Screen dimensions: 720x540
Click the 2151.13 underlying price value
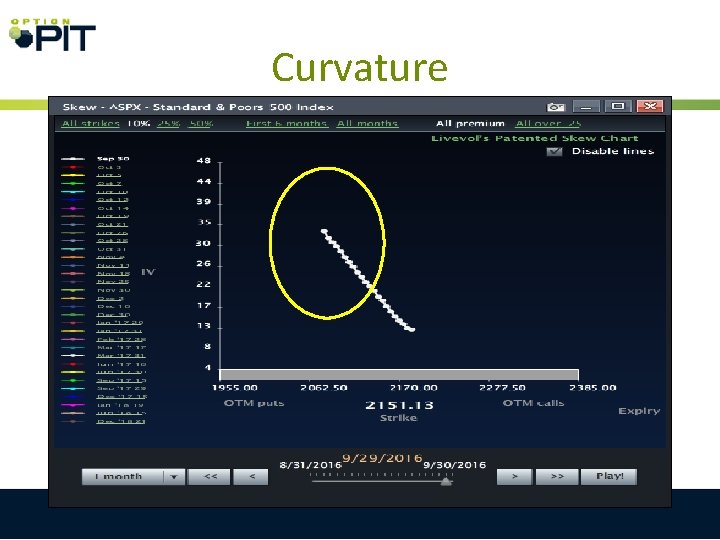click(x=399, y=405)
